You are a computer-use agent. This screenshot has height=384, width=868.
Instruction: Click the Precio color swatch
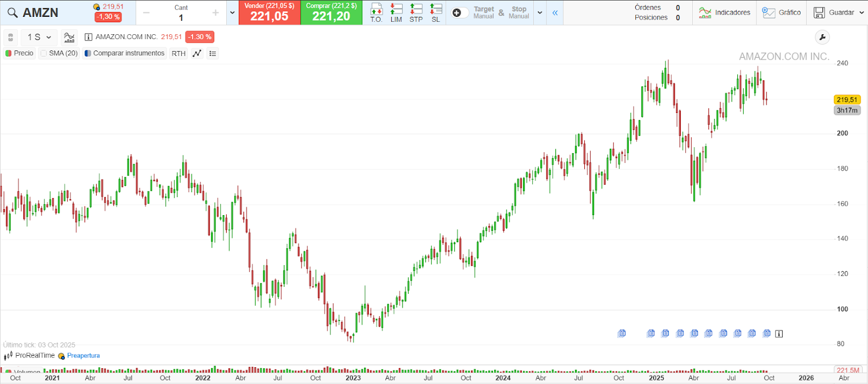(x=9, y=53)
